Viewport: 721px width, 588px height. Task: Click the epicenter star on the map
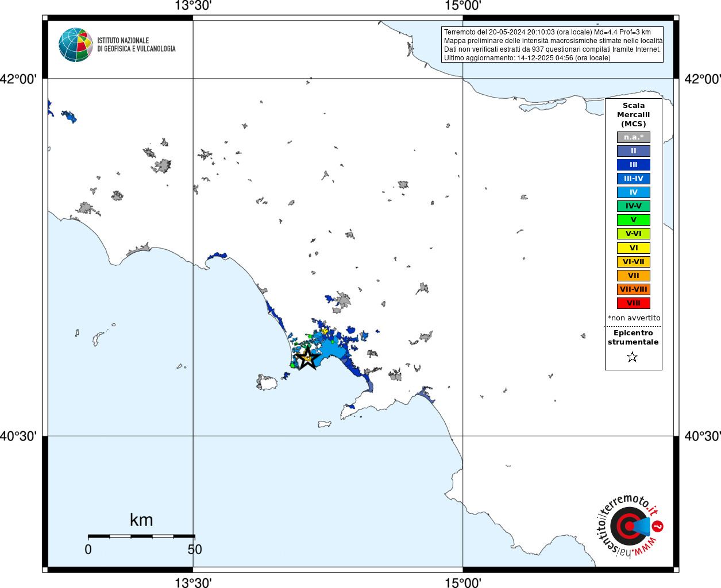coord(309,358)
